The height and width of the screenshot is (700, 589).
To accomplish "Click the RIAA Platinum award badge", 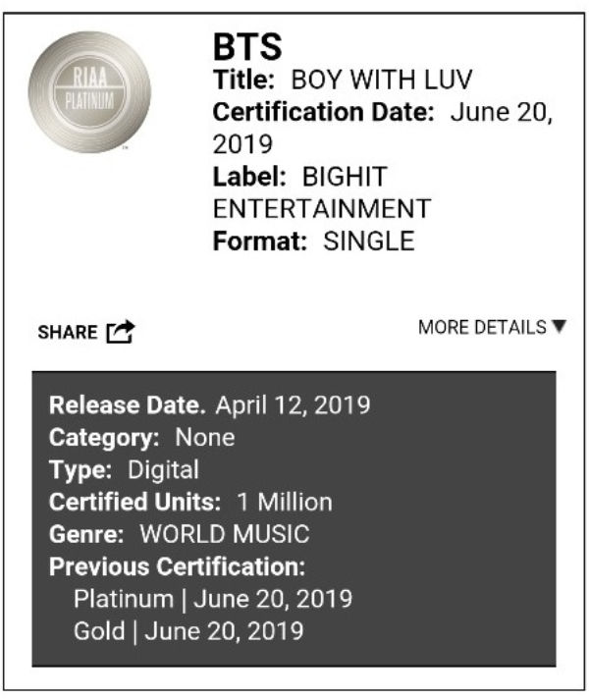I will [89, 93].
